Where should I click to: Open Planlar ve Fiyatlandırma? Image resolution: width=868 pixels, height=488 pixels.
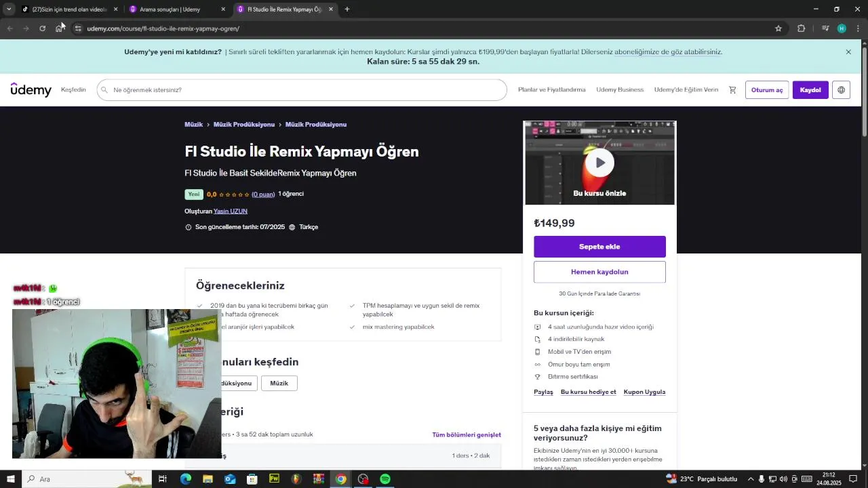pyautogui.click(x=551, y=89)
